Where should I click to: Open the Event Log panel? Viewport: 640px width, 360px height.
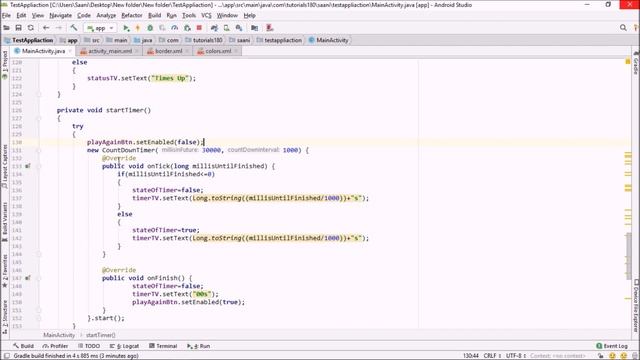coord(612,346)
